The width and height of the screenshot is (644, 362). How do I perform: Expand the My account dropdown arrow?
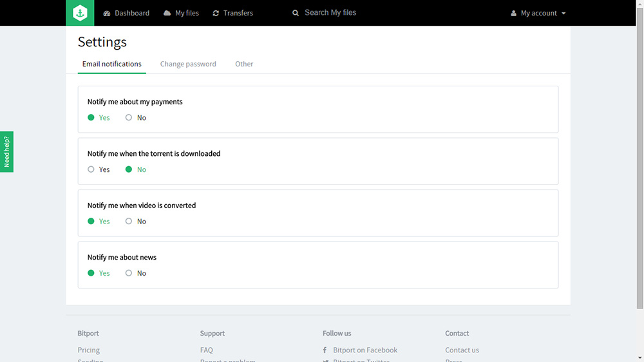(x=563, y=13)
